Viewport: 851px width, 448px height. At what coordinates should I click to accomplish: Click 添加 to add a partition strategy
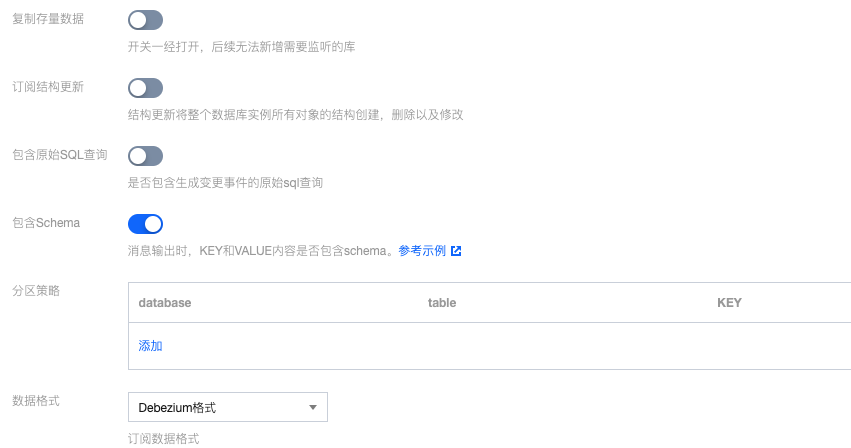click(x=150, y=346)
